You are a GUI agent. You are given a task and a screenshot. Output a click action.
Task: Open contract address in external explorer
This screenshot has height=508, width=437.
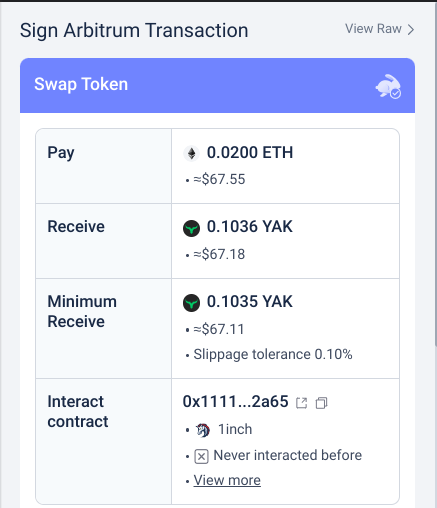302,403
